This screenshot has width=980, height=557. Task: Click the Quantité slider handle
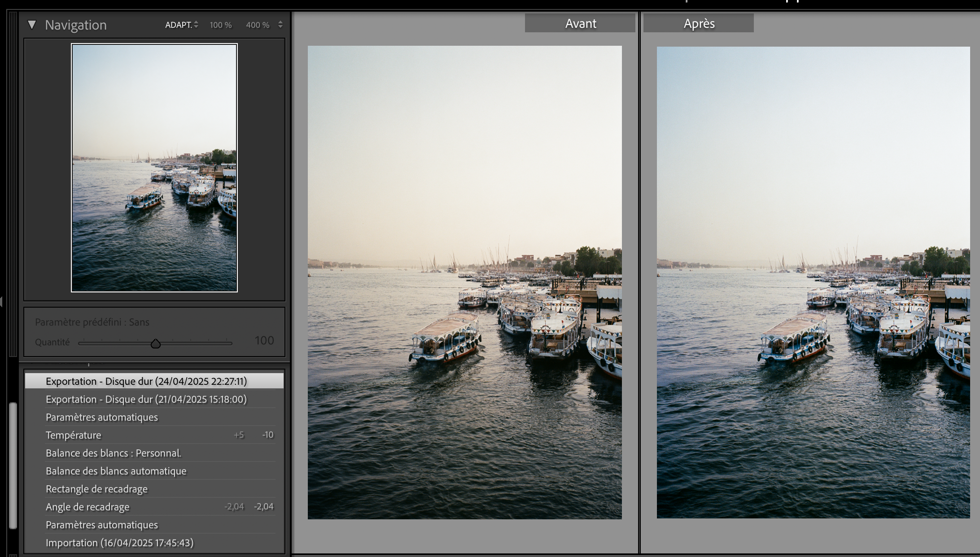click(156, 344)
